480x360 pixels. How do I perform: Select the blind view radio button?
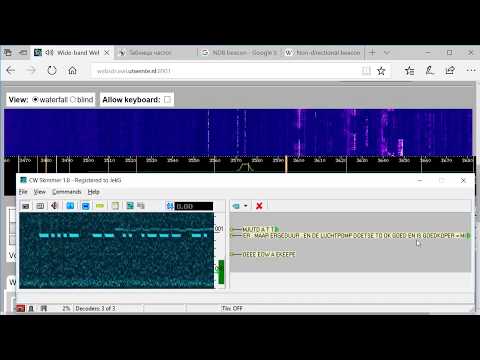tap(73, 100)
